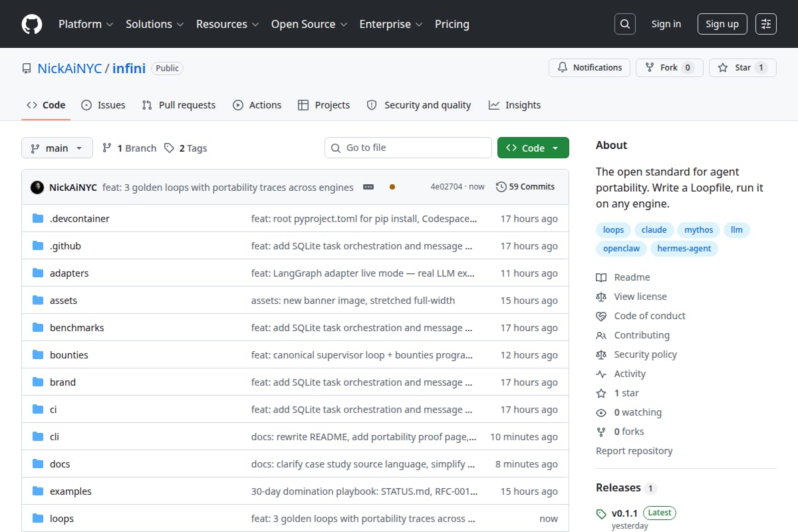Fork the infini repository
Image resolution: width=798 pixels, height=532 pixels.
click(x=670, y=68)
